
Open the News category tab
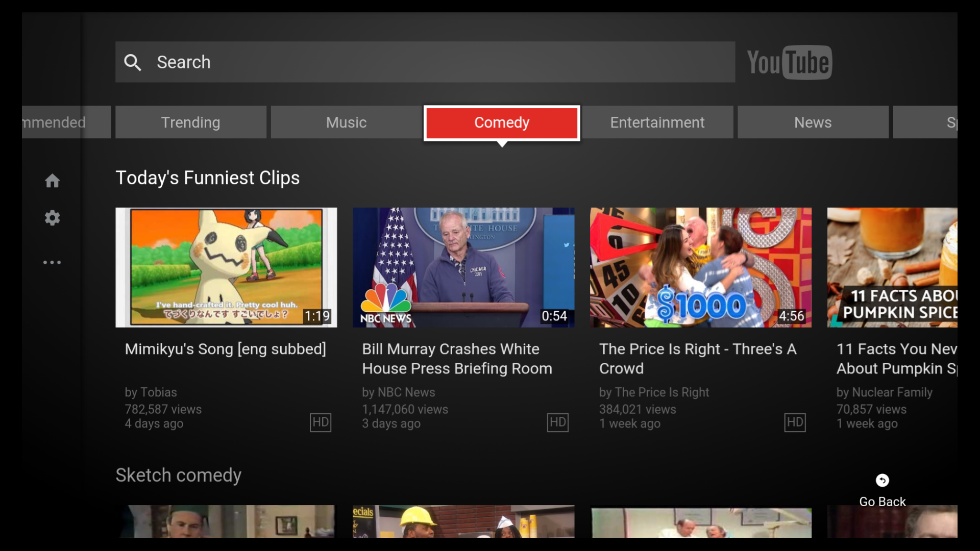pyautogui.click(x=813, y=122)
